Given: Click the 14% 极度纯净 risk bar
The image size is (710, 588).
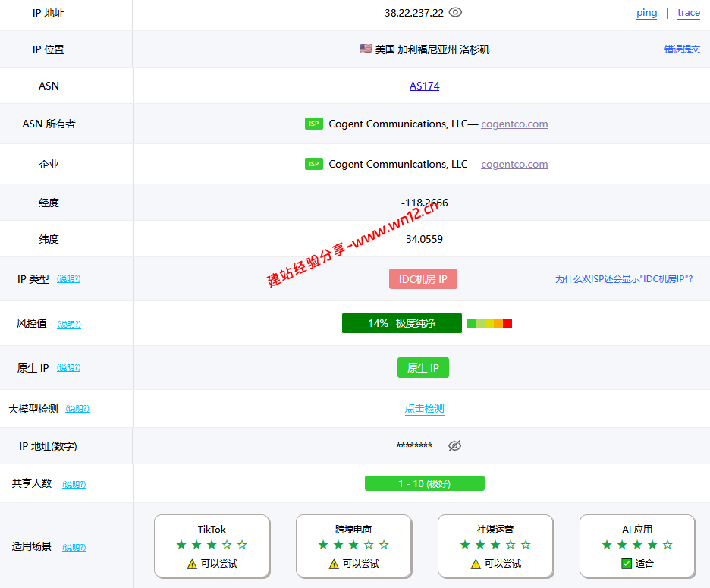Looking at the screenshot, I should point(401,323).
